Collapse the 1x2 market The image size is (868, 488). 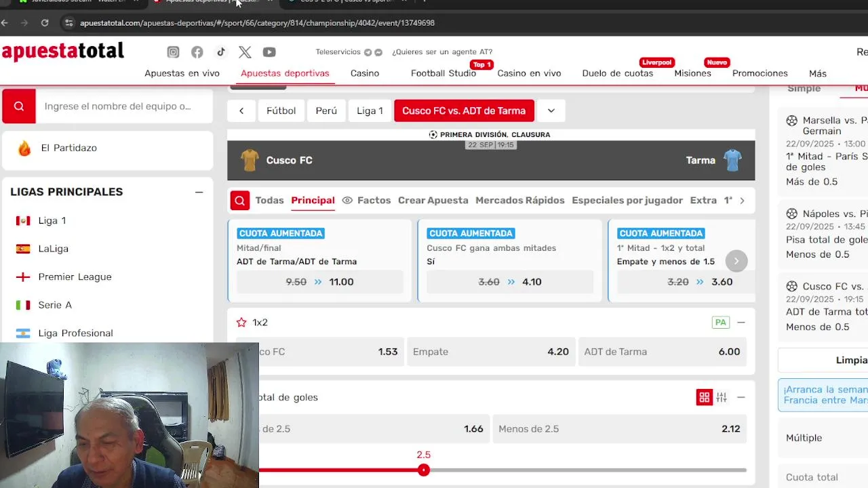[741, 323]
